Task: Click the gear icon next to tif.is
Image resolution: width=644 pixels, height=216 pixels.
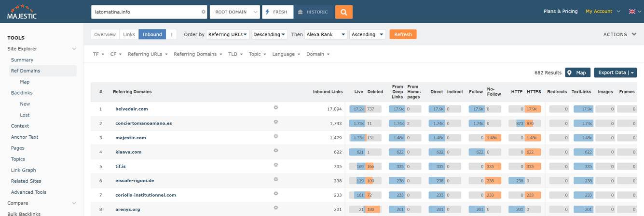Action: (x=276, y=165)
